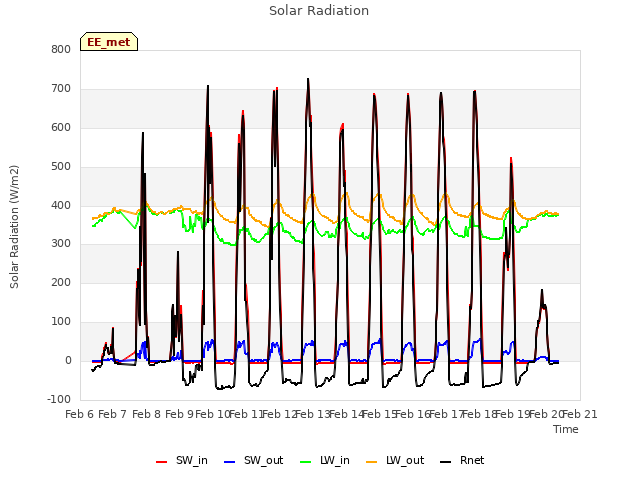The image size is (640, 480).
Task: Click the Feb 16 x-axis label
Action: tap(413, 415)
